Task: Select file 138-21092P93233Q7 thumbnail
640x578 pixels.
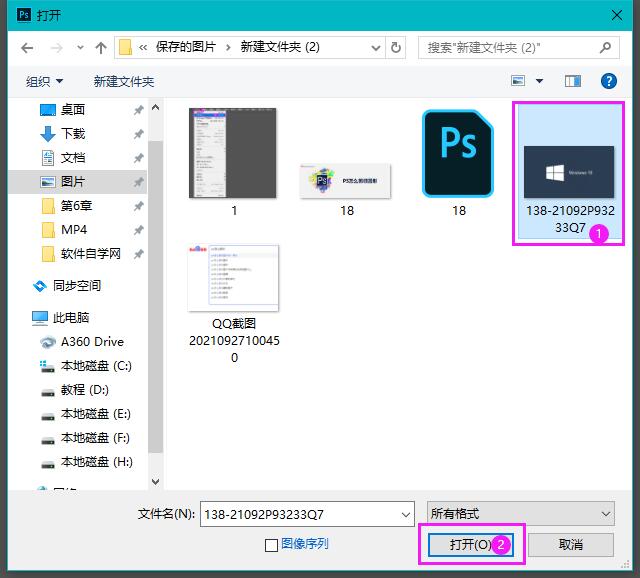Action: click(569, 173)
